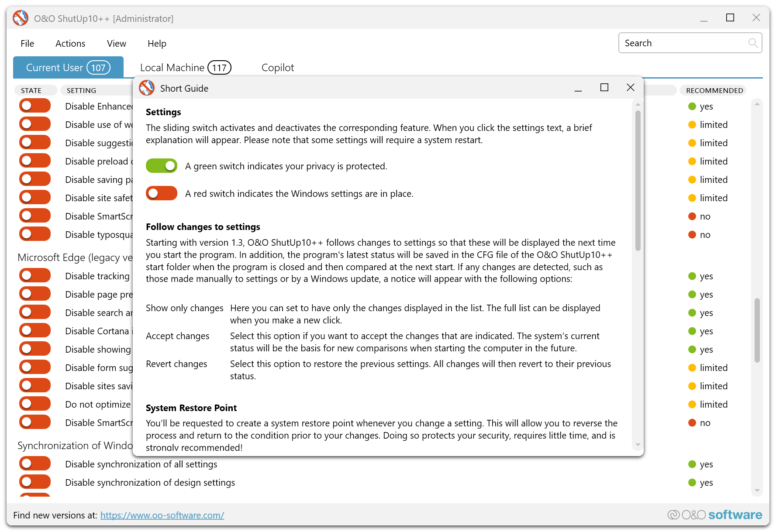Click the O&O ShutUp10++ app logo

point(21,18)
